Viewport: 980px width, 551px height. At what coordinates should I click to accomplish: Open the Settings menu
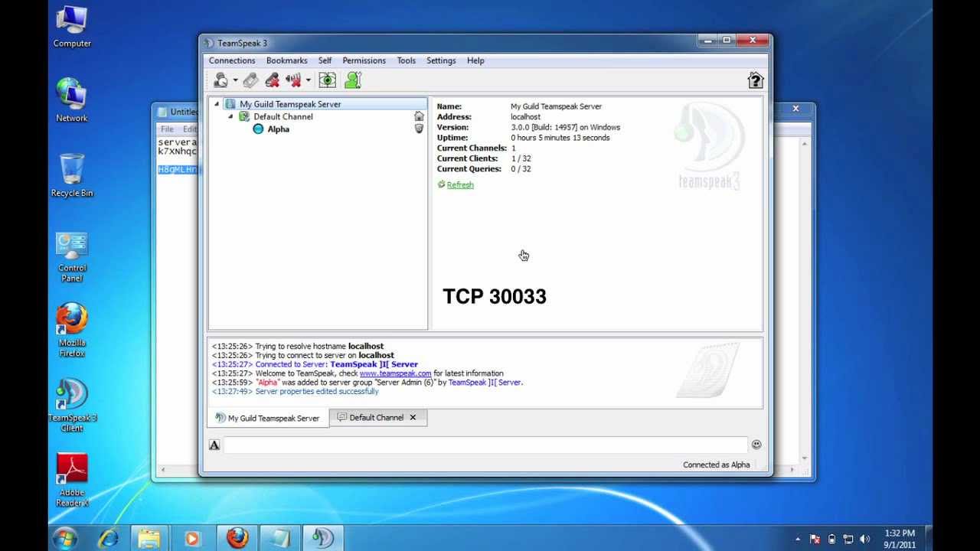(x=441, y=60)
